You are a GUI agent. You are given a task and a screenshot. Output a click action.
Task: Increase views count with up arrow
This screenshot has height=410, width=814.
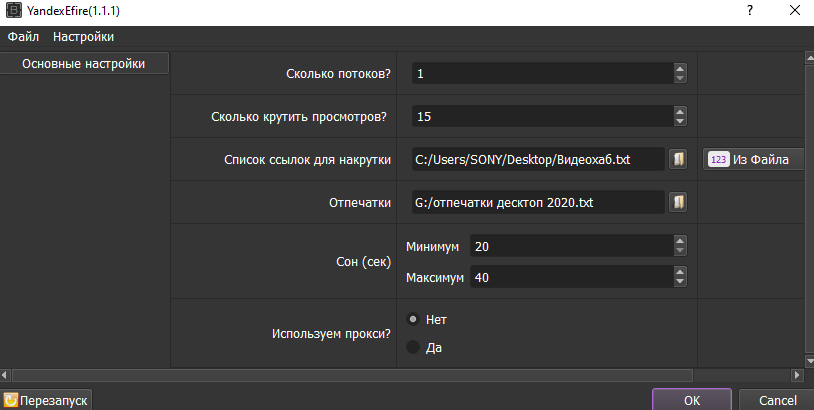(x=680, y=112)
